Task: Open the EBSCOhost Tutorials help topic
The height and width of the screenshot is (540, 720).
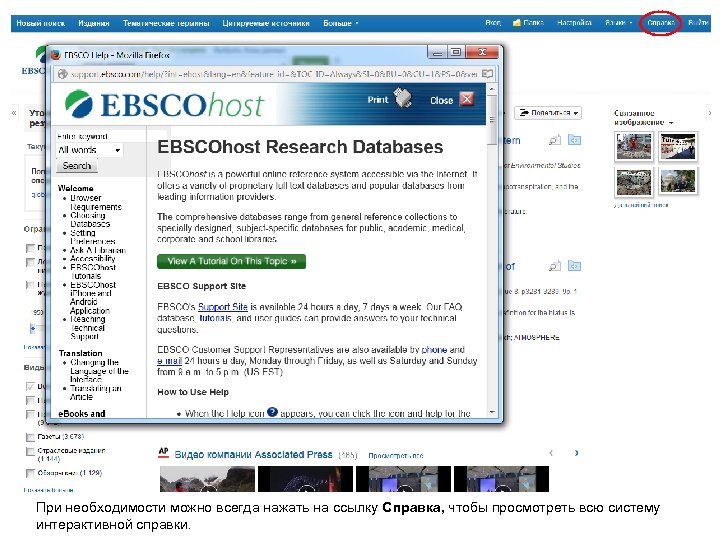Action: (93, 271)
